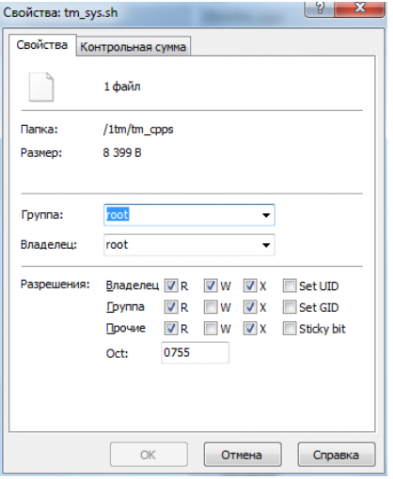
Task: Enable the Sticky bit checkbox
Action: [289, 329]
